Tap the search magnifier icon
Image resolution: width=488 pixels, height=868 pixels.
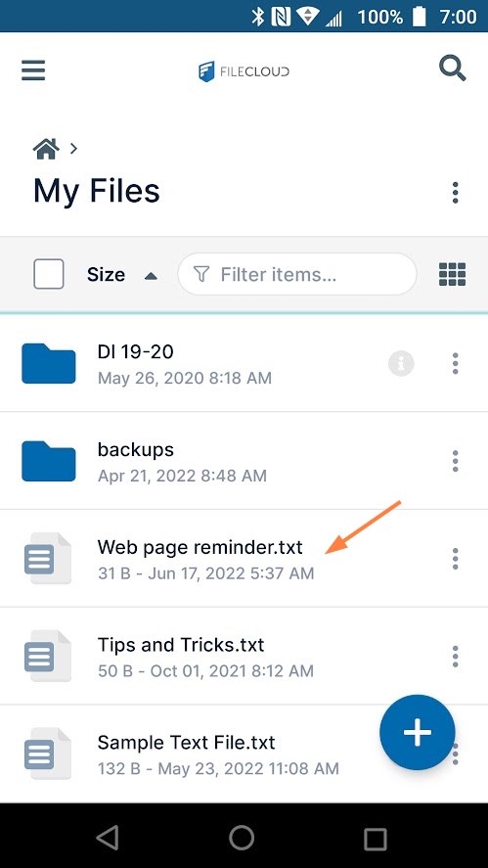(x=452, y=69)
